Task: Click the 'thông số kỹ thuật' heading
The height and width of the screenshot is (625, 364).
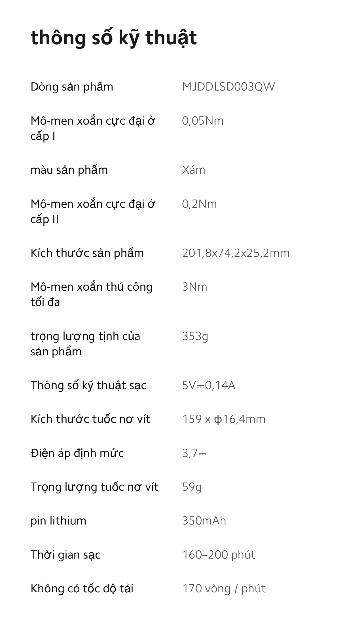Action: point(114,38)
